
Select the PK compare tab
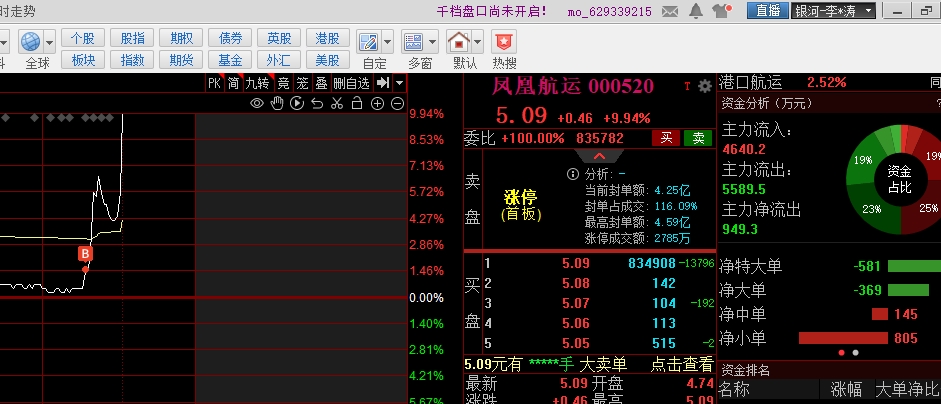[215, 83]
